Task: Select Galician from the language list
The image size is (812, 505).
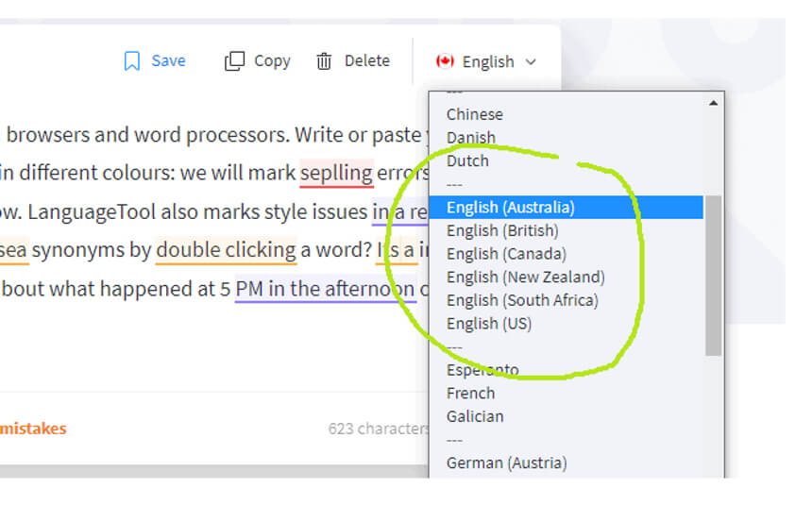Action: (475, 416)
